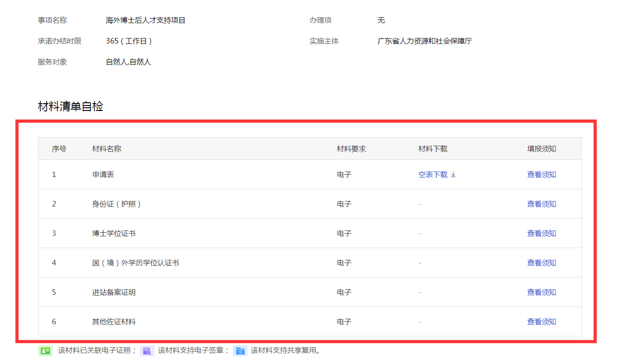This screenshot has height=364, width=623.
Task: Download the blank form via 空表下载
Action: pos(433,175)
